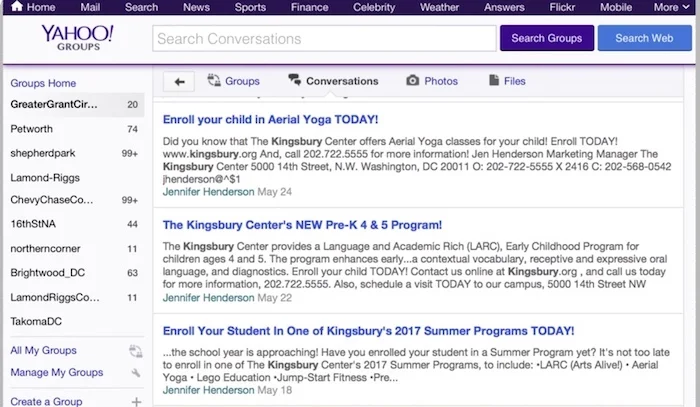Click the 11 count beside northerncorner
Image resolution: width=700 pixels, height=407 pixels.
point(132,249)
